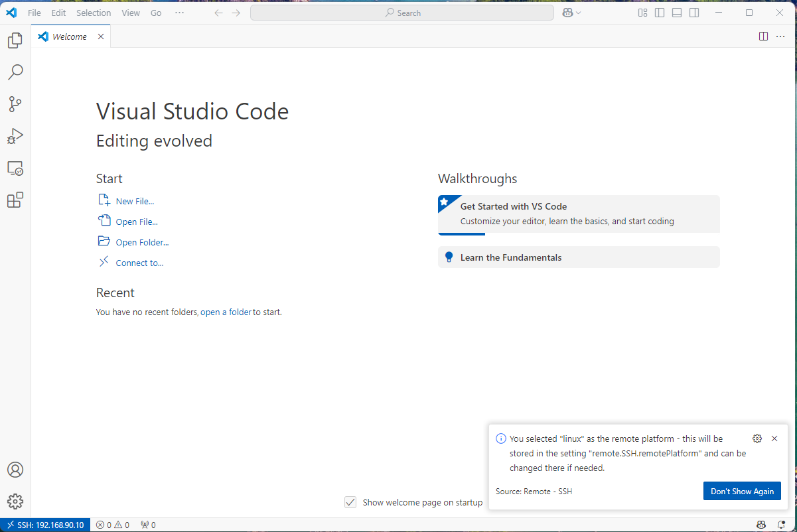
Task: Click the SSH: 192.168.90.10 remote indicator
Action: coord(45,525)
